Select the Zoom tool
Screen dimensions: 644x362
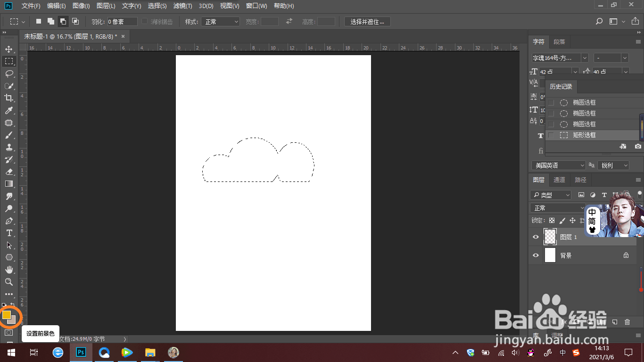(x=9, y=282)
